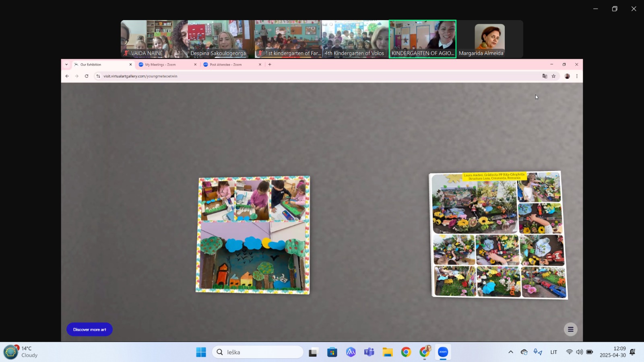
Task: Select the paper village artwork collage
Action: (x=253, y=235)
